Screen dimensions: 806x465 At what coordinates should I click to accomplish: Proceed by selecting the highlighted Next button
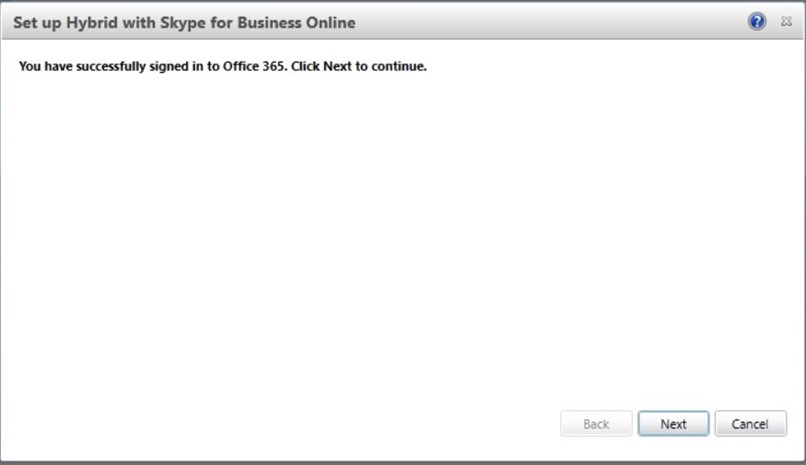pos(673,424)
